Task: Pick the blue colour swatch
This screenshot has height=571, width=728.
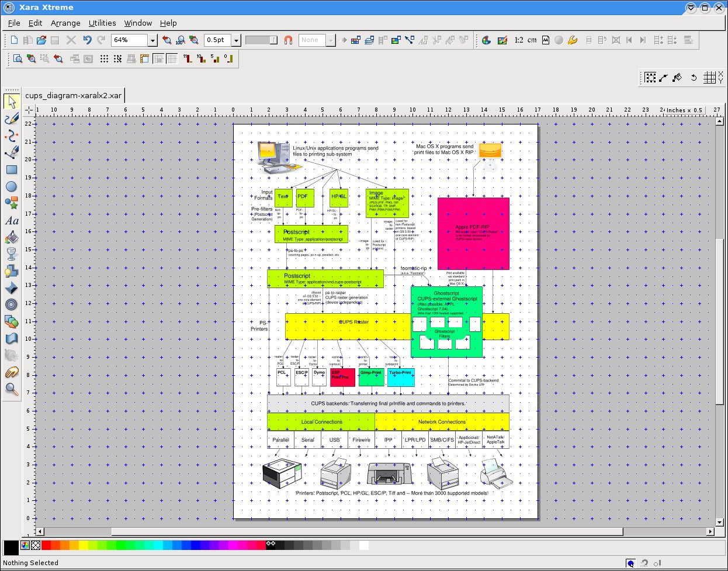Action: coord(196,545)
